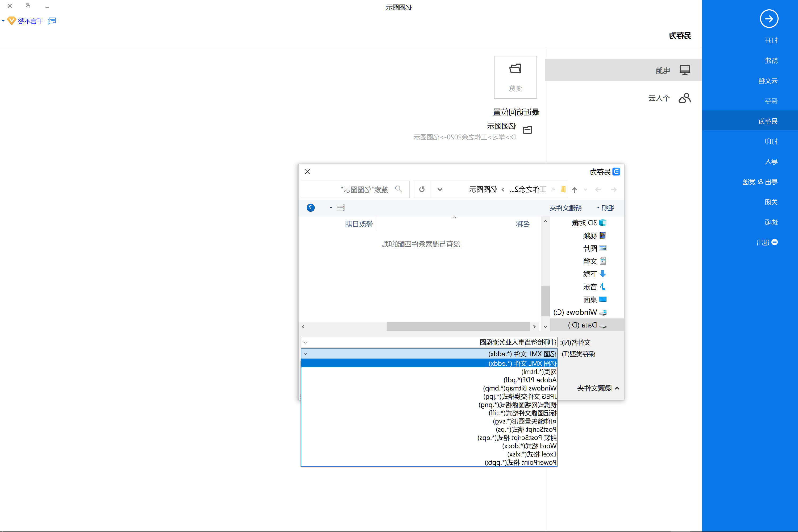Select 文档 in the navigation tree
This screenshot has height=532, width=798.
[595, 261]
